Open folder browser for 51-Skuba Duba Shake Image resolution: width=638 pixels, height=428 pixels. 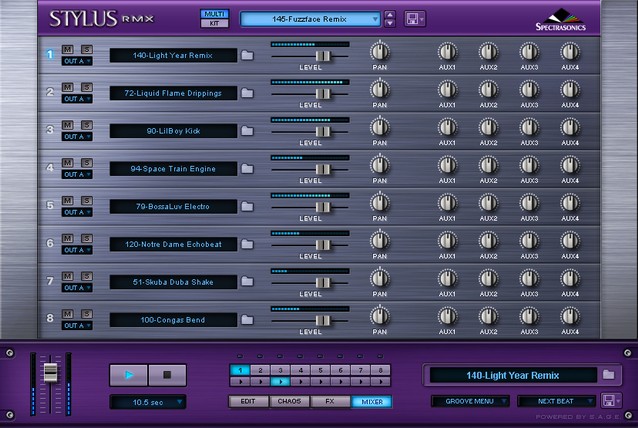point(247,282)
